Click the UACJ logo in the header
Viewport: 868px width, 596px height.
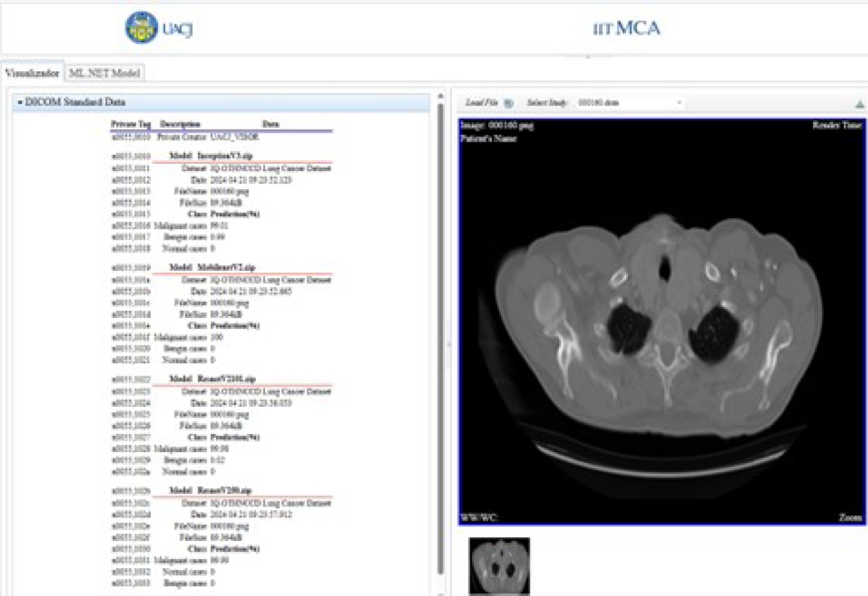point(142,27)
